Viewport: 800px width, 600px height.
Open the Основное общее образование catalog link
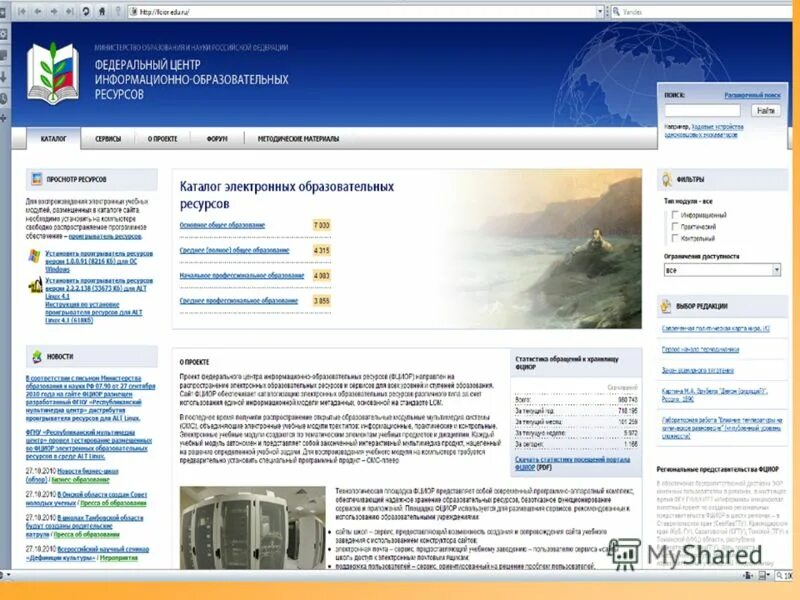[x=224, y=224]
